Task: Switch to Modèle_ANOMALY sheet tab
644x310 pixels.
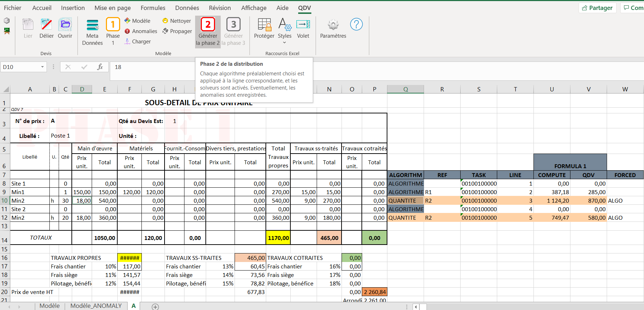Action: click(96, 306)
